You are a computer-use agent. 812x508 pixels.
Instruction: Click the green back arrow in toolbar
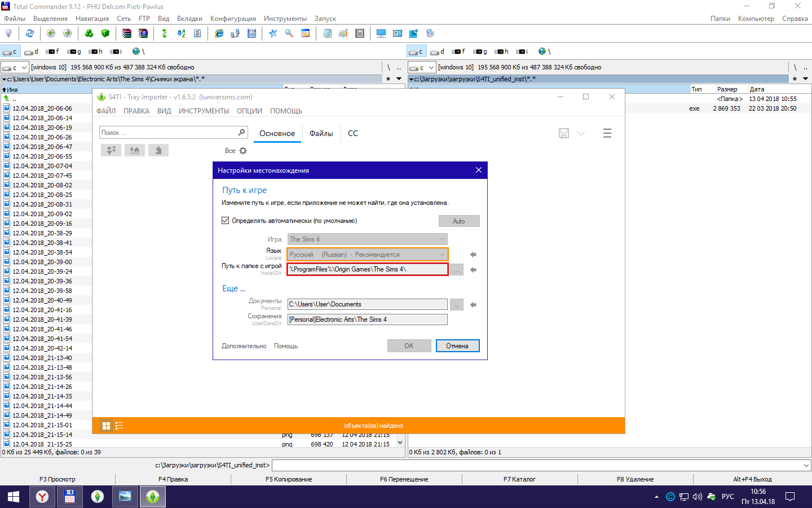[51, 33]
